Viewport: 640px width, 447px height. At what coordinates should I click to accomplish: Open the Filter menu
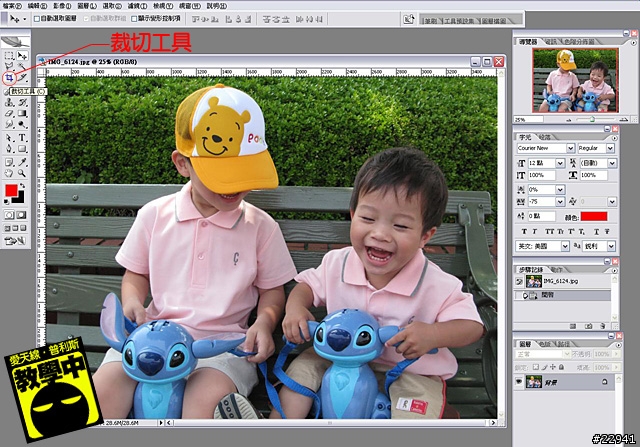click(138, 6)
